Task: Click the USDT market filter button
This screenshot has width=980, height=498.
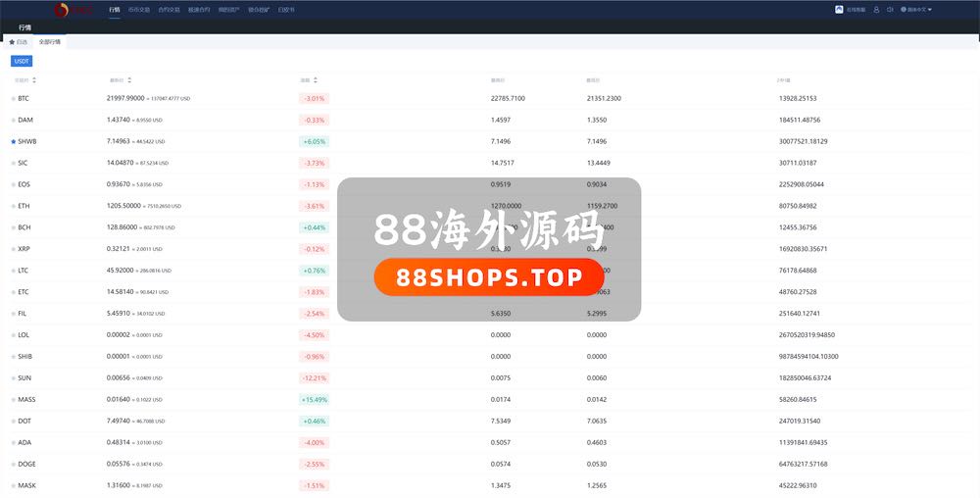Action: click(x=22, y=61)
